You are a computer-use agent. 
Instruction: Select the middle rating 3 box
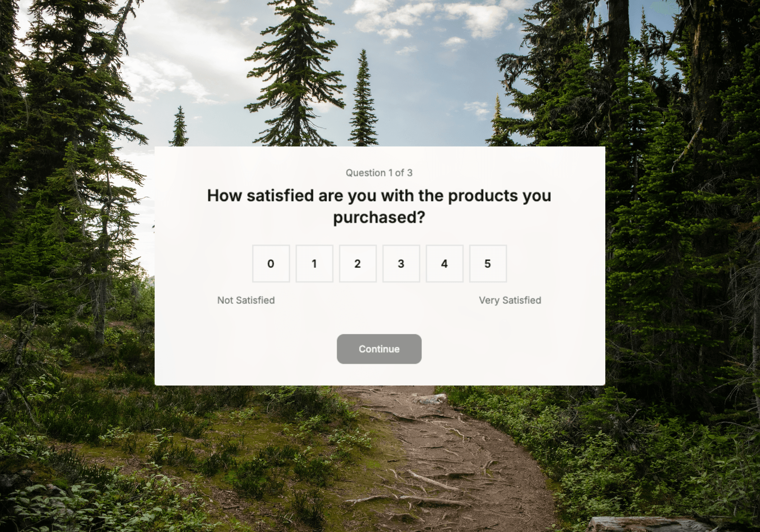[401, 263]
